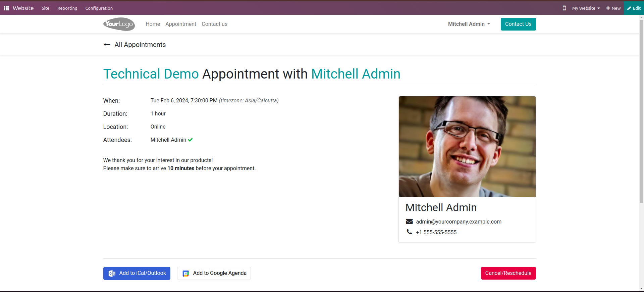This screenshot has height=292, width=644.
Task: Click the mobile preview phone icon
Action: (x=564, y=8)
